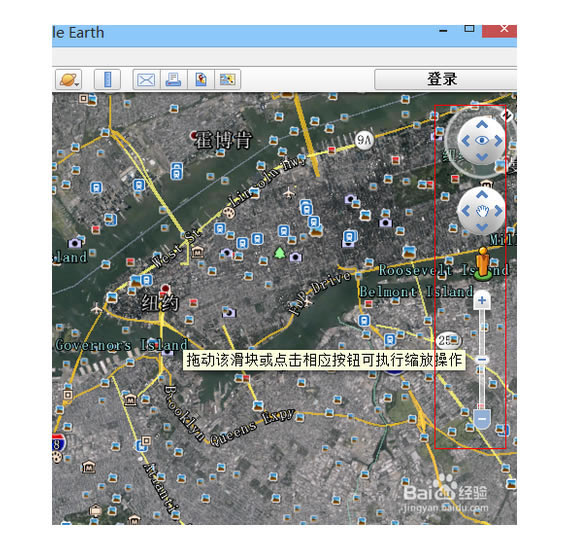Open the planet switcher dropdown in toolbar
Image resolution: width=568 pixels, height=550 pixels.
(68, 79)
